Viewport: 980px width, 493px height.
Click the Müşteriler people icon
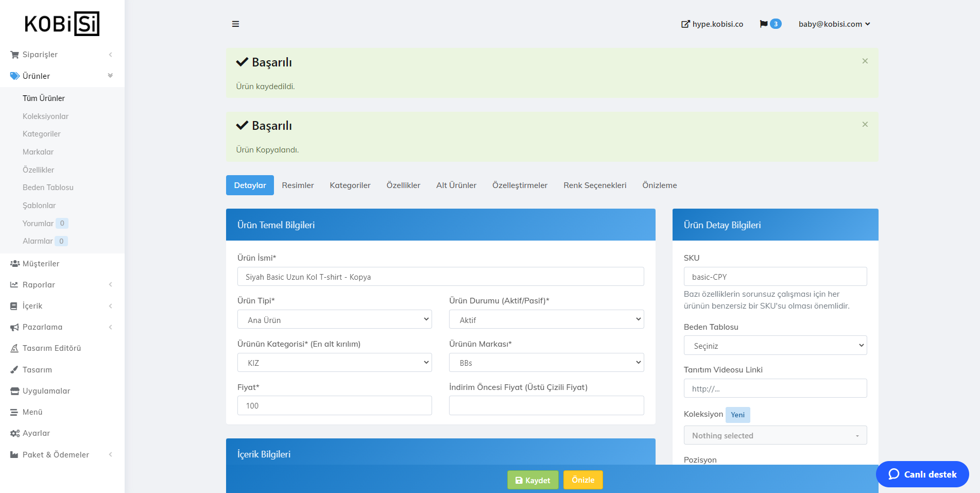tap(14, 264)
